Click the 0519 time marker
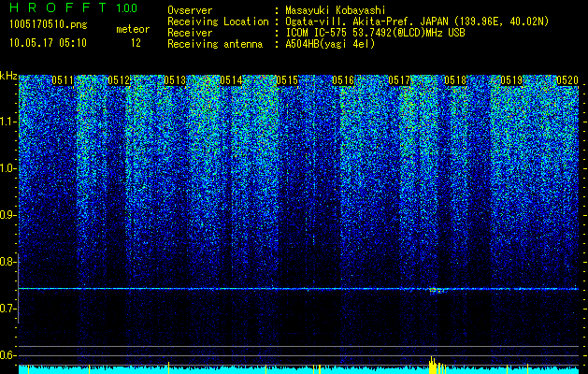 click(511, 79)
